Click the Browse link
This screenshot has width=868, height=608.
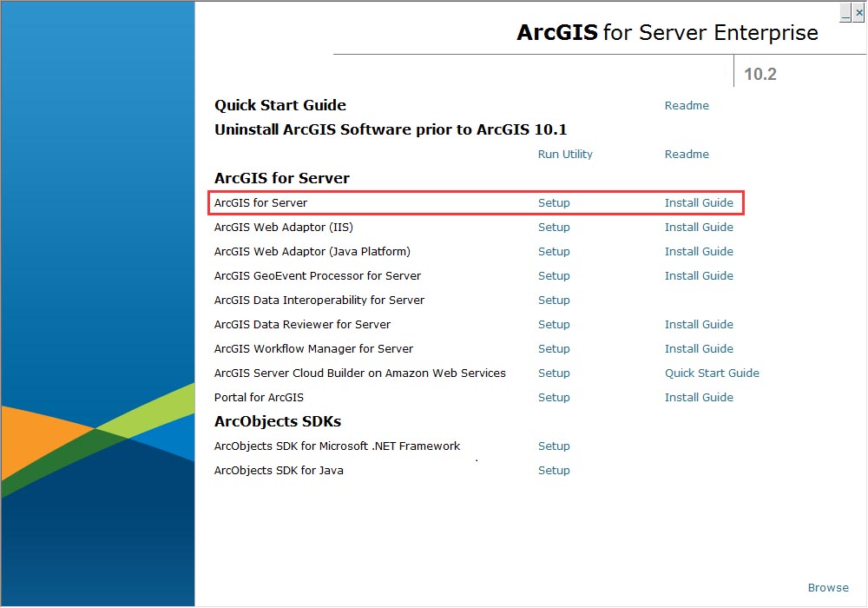click(x=827, y=587)
